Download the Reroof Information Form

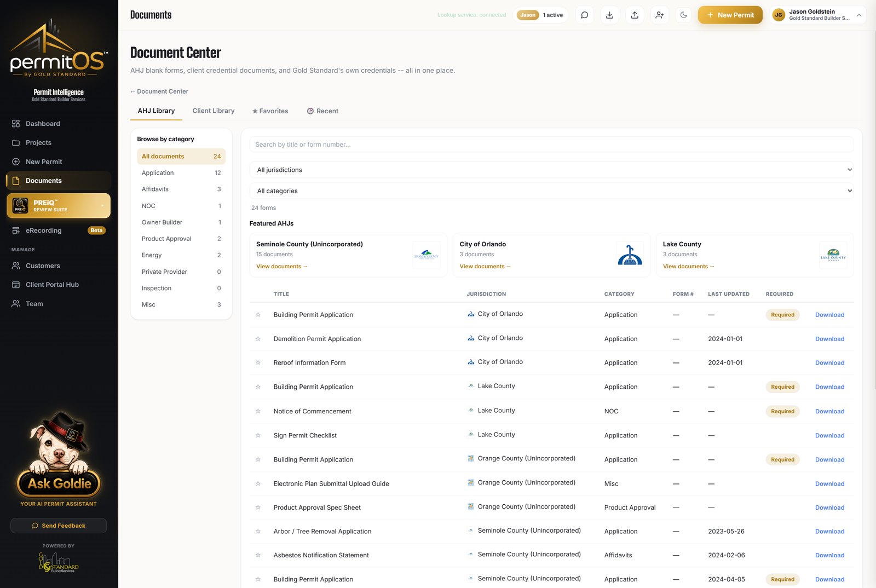point(829,363)
